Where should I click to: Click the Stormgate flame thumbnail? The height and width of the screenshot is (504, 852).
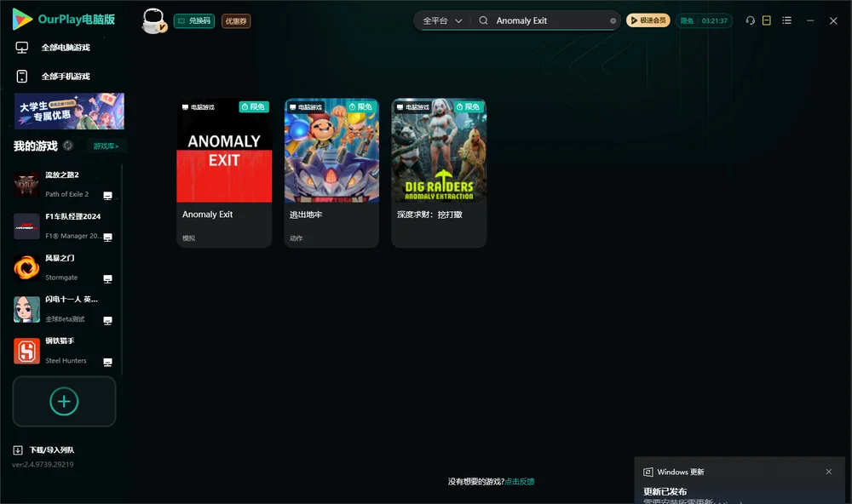(x=26, y=267)
